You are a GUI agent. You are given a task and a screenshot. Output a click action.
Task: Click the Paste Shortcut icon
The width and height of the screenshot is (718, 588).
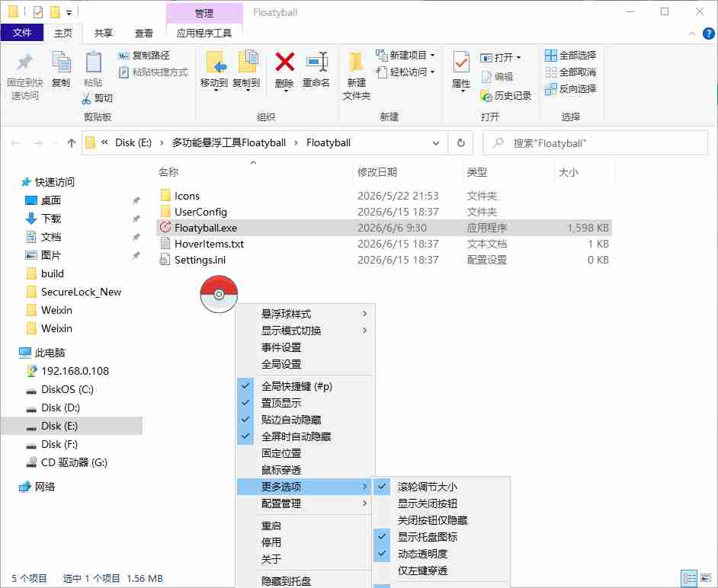pos(123,72)
